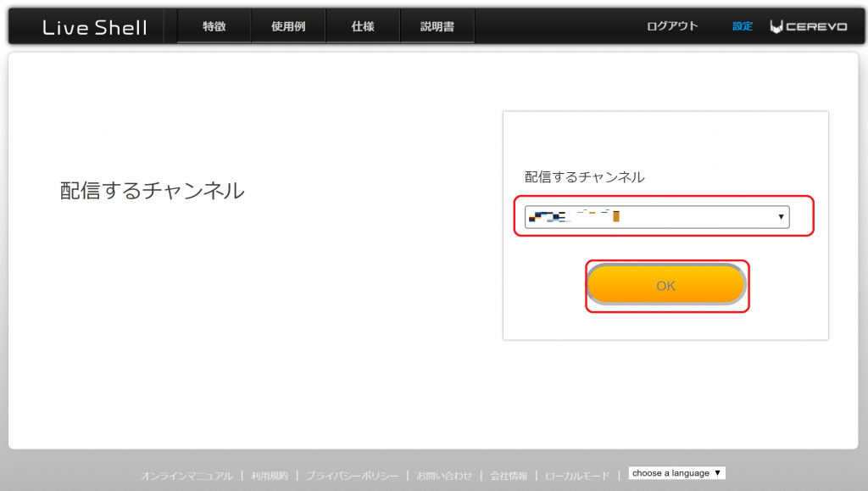This screenshot has width=868, height=491.
Task: Open the 使用例 menu item
Action: pos(287,25)
